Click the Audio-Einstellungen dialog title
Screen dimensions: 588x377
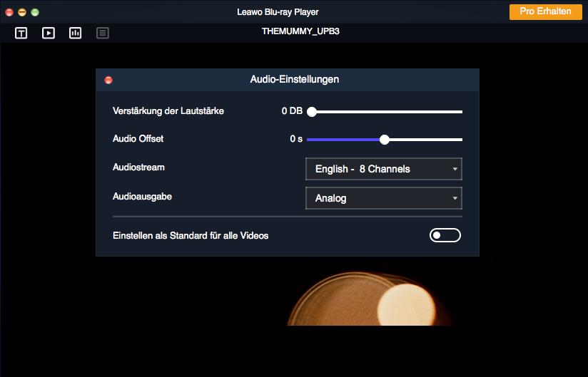[x=295, y=79]
